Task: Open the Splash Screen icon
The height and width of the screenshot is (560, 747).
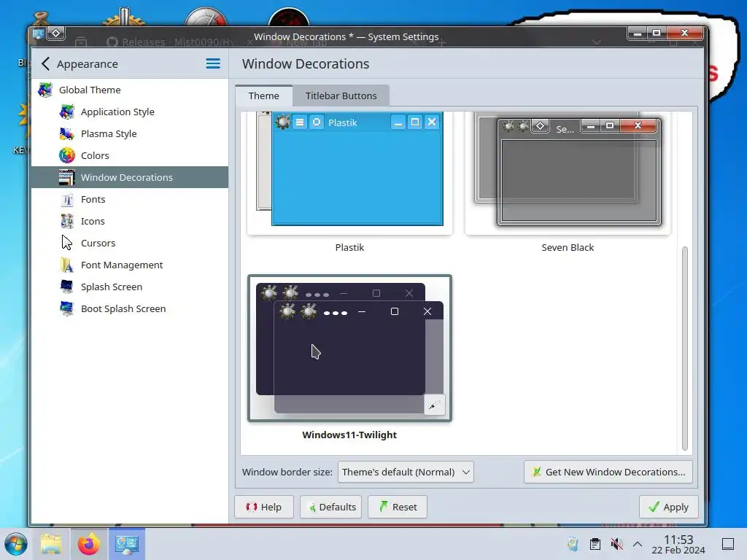Action: pos(66,287)
